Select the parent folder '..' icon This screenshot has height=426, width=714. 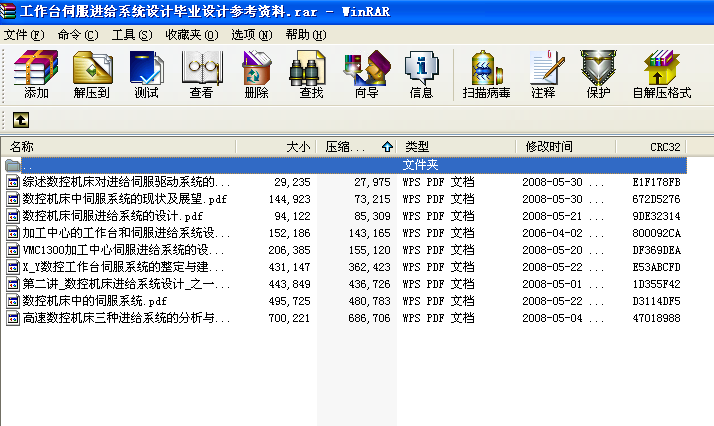pos(13,165)
